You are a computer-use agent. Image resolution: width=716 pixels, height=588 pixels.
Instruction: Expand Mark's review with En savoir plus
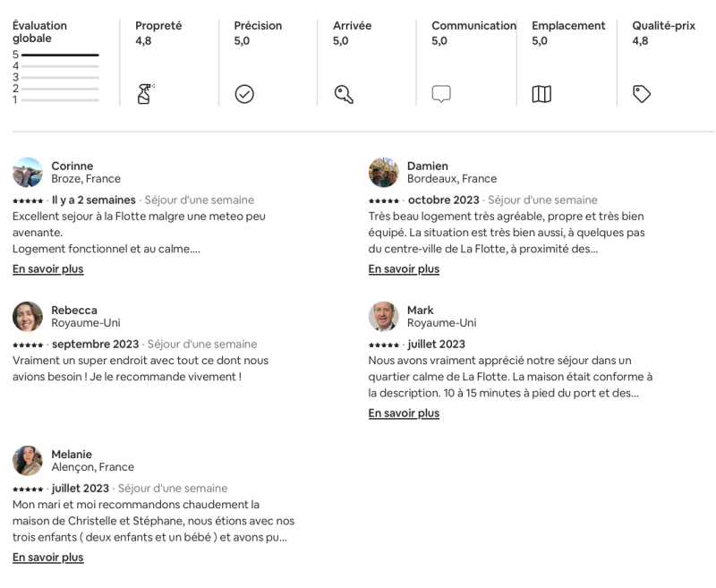coord(404,413)
